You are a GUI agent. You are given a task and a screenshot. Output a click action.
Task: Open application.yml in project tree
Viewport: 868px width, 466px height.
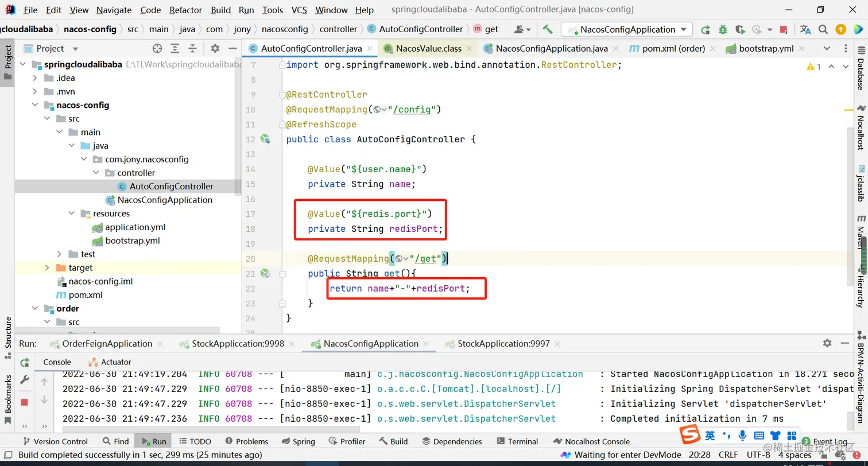(135, 227)
